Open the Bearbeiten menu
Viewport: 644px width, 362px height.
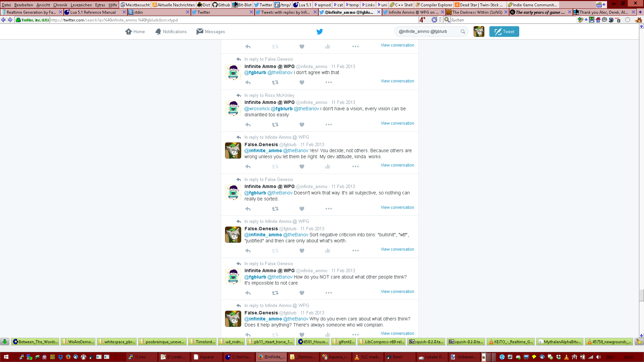tap(23, 5)
